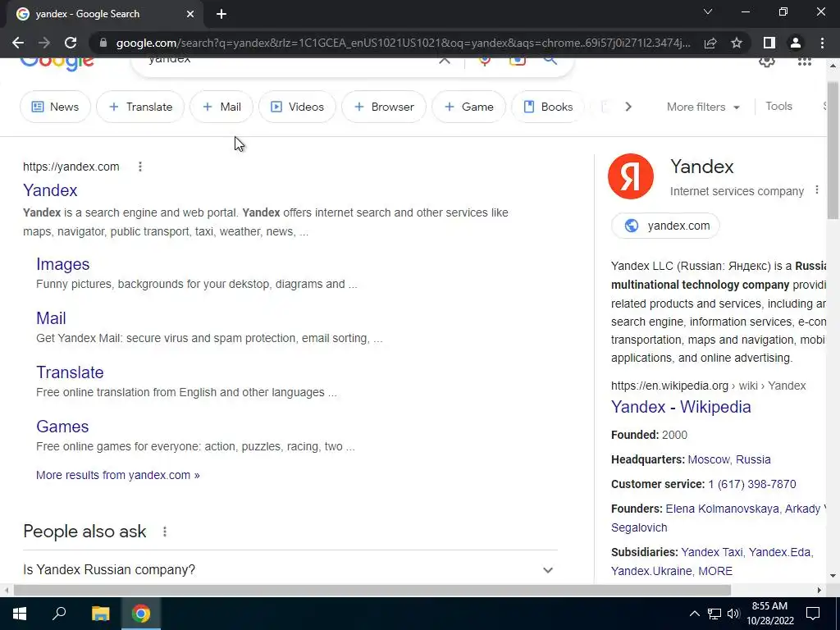
Task: Click the scrollbar down arrow
Action: coord(833,576)
